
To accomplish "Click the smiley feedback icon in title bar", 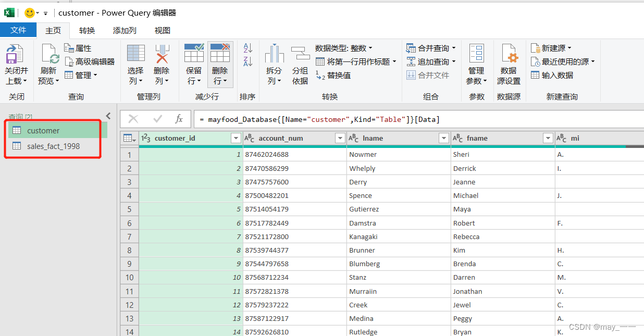I will tap(30, 13).
